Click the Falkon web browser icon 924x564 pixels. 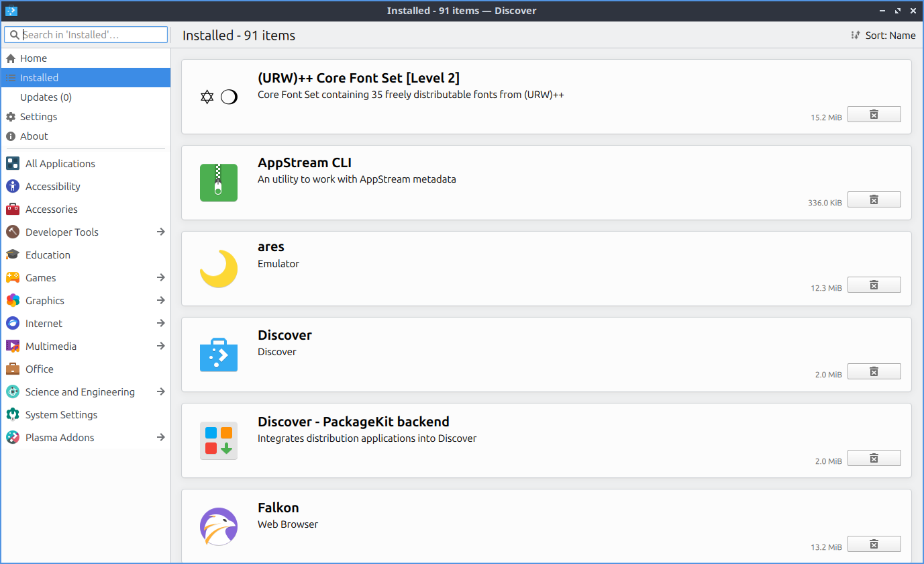pos(219,526)
